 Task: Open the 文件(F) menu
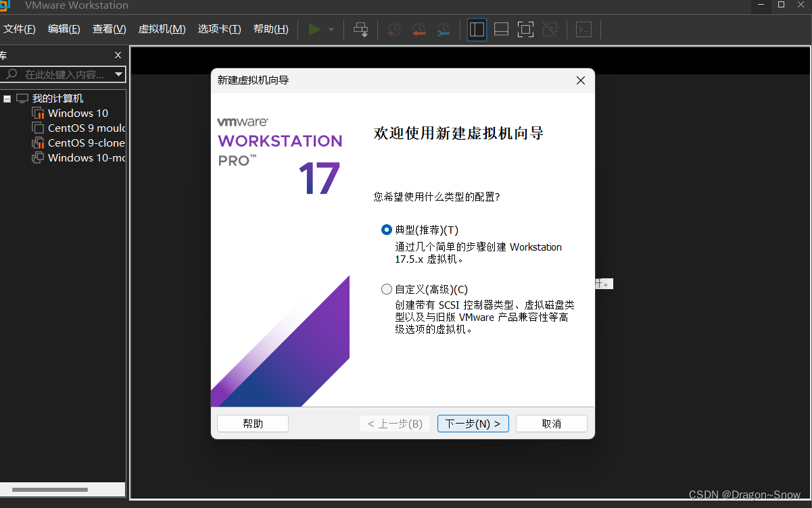pos(20,29)
